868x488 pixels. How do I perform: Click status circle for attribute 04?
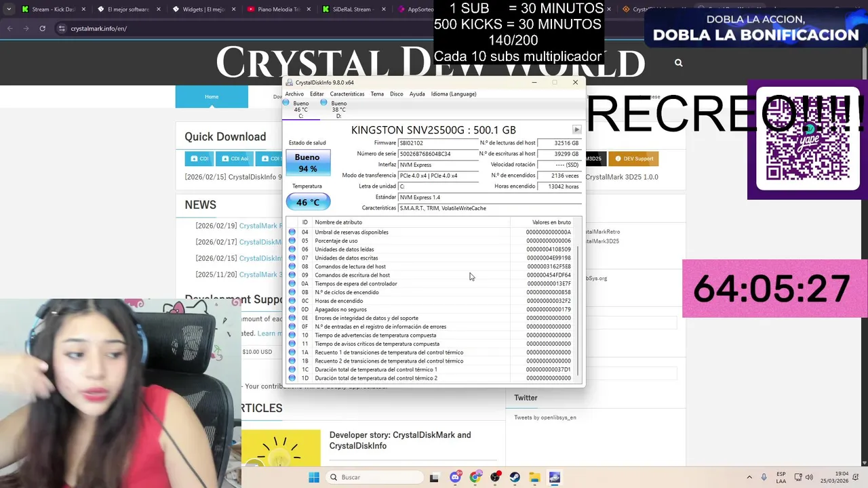coord(292,232)
